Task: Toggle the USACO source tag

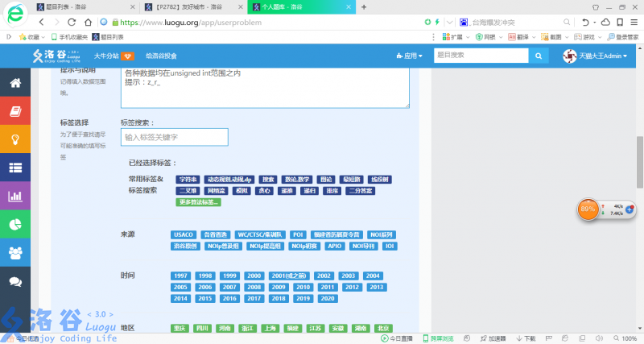Action: (183, 234)
